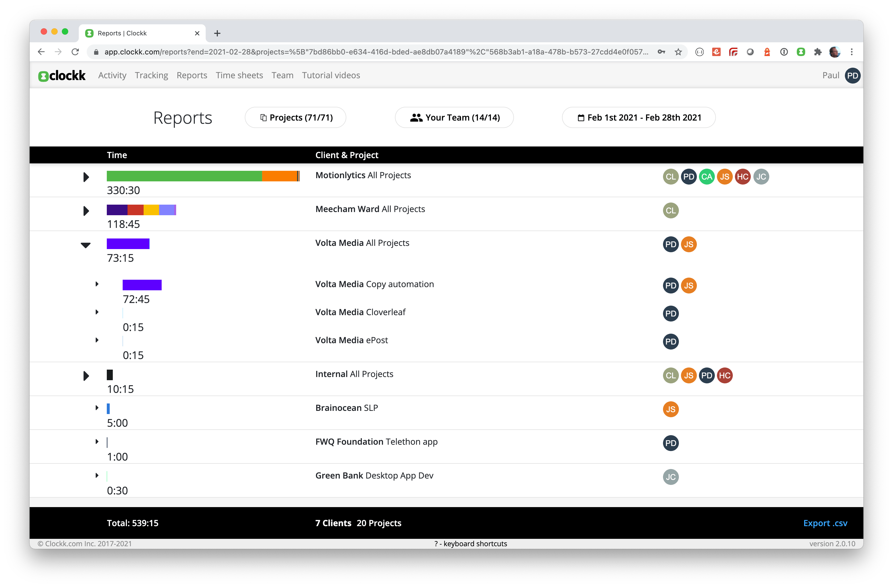The height and width of the screenshot is (588, 893).
Task: Open Tutorial videos
Action: coord(331,75)
